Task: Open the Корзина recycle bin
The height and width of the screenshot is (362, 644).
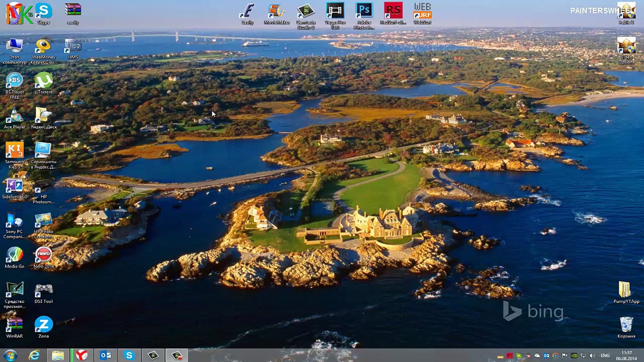Action: pos(626,327)
